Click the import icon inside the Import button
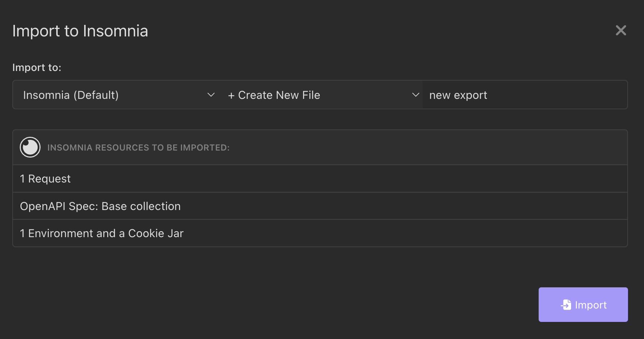The image size is (644, 339). point(566,304)
